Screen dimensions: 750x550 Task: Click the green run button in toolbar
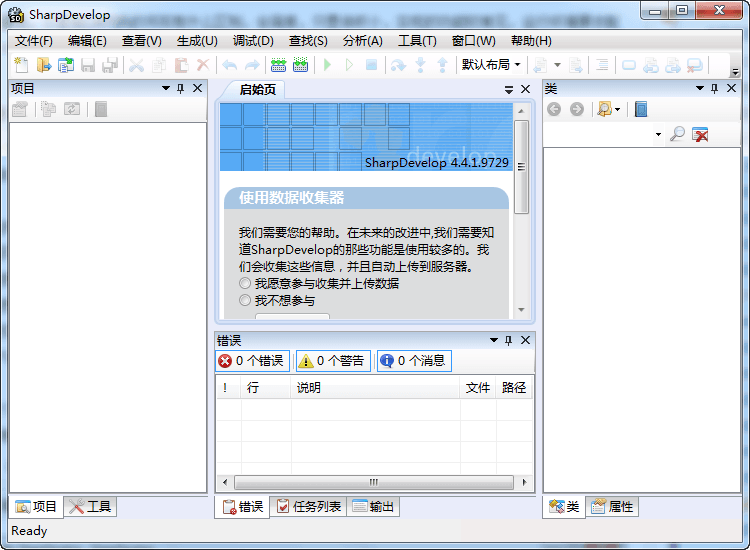coord(327,65)
